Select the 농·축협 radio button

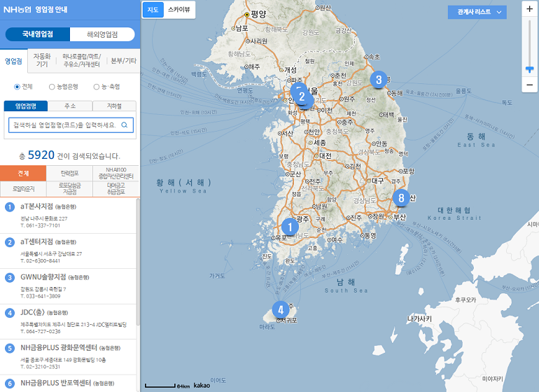click(97, 87)
